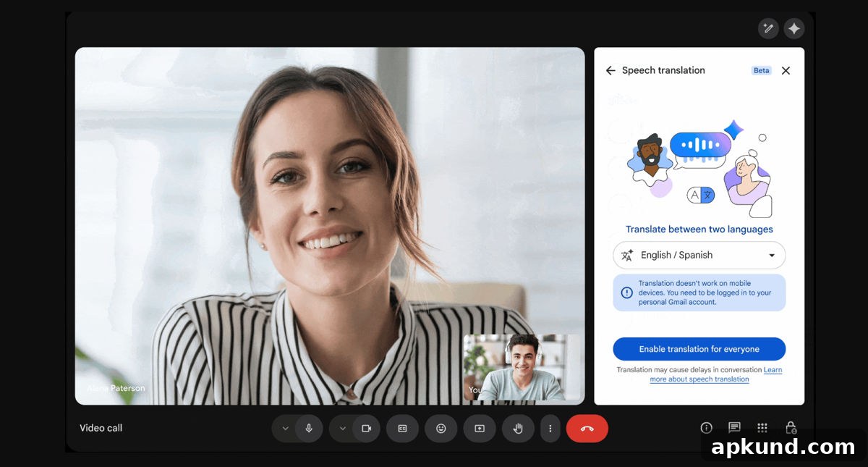
Task: Click the Beta badge
Action: pyautogui.click(x=762, y=70)
